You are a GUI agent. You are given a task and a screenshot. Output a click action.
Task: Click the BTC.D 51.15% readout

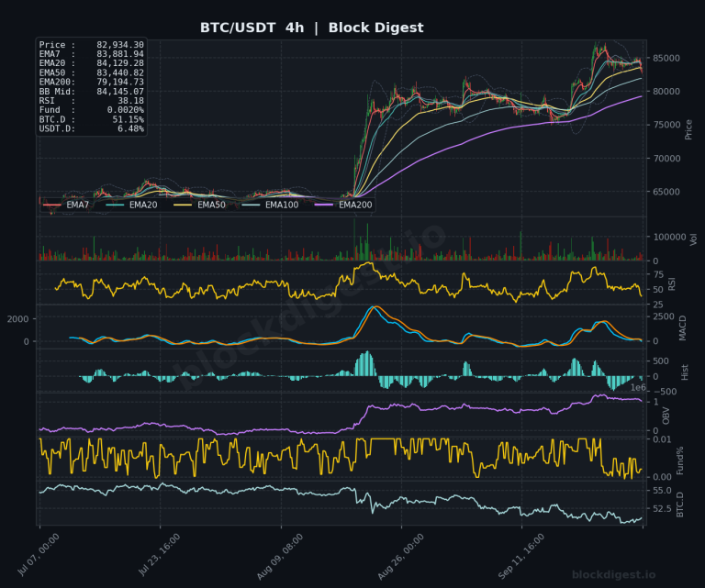click(x=91, y=119)
